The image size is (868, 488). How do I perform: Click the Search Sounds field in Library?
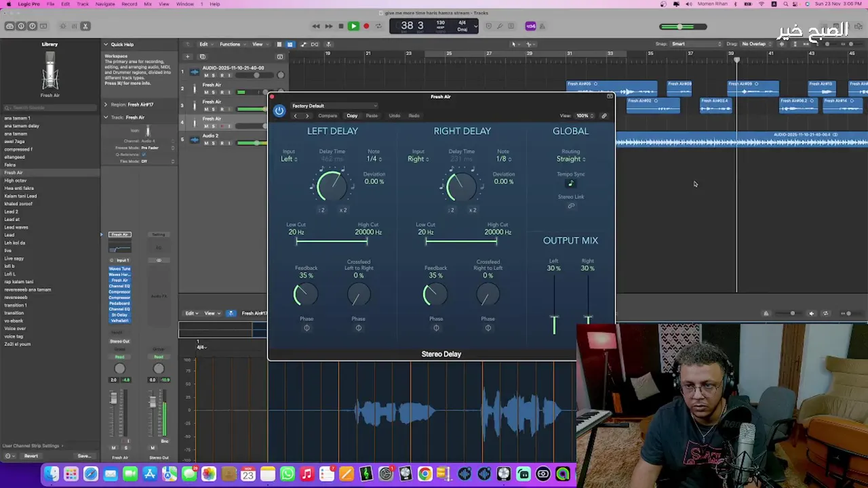(x=50, y=108)
